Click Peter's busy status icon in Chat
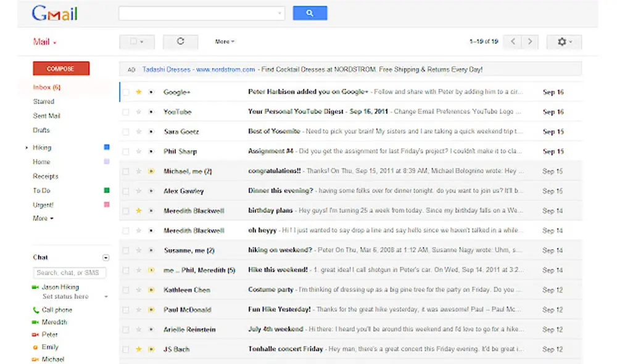The height and width of the screenshot is (364, 617). [x=36, y=334]
